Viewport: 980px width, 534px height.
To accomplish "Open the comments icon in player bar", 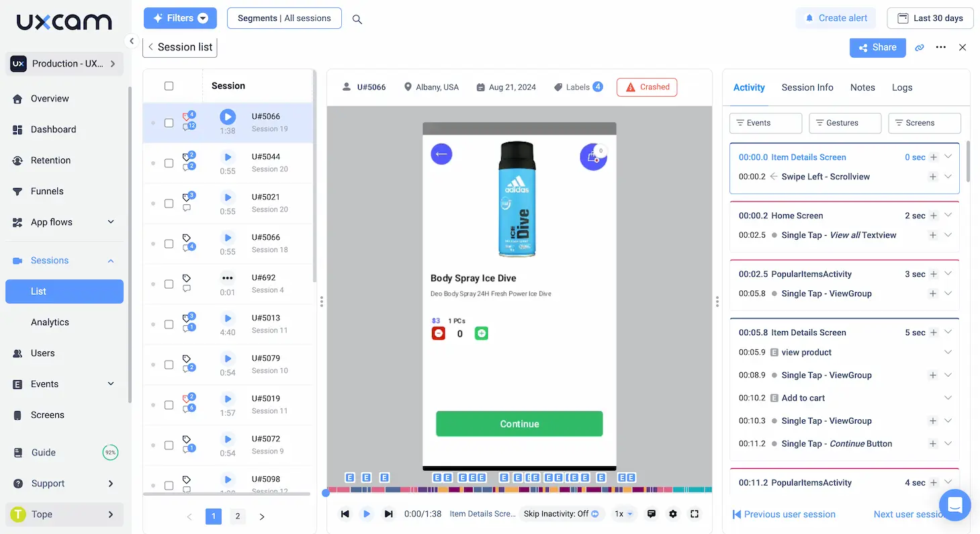I will pos(651,514).
